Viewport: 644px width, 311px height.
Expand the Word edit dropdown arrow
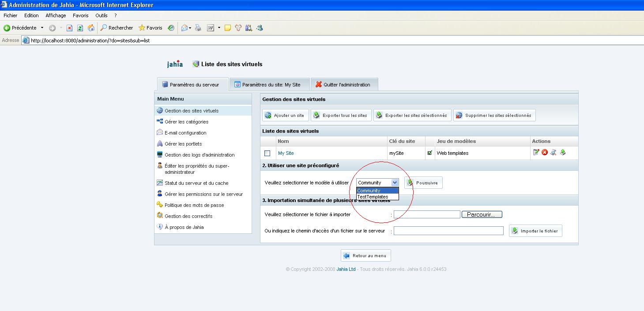point(219,28)
